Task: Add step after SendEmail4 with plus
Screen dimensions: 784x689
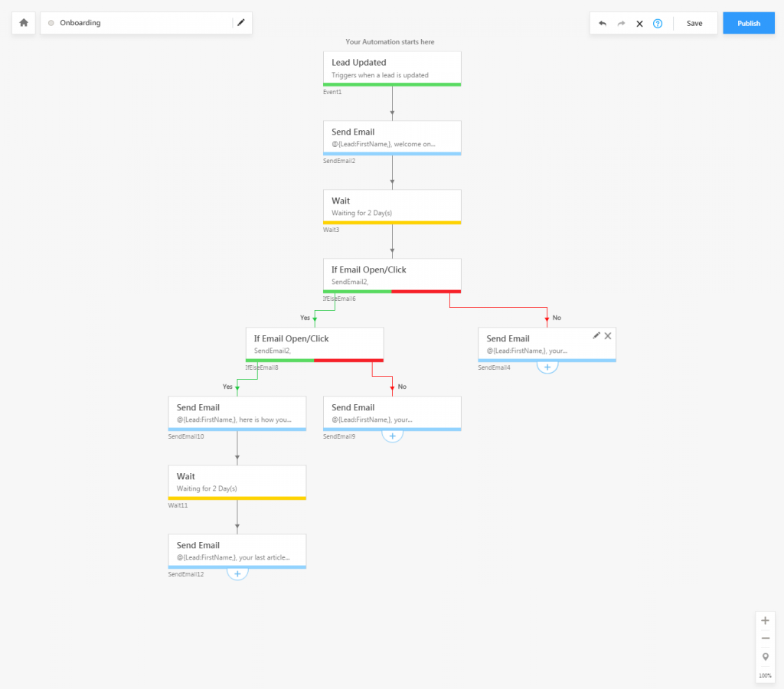Action: [547, 367]
